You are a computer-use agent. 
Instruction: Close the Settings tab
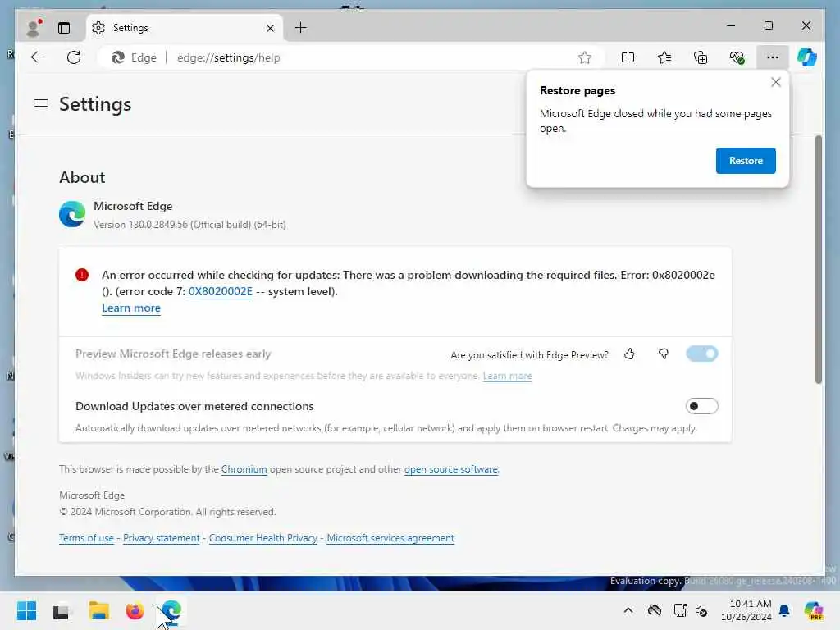[270, 28]
